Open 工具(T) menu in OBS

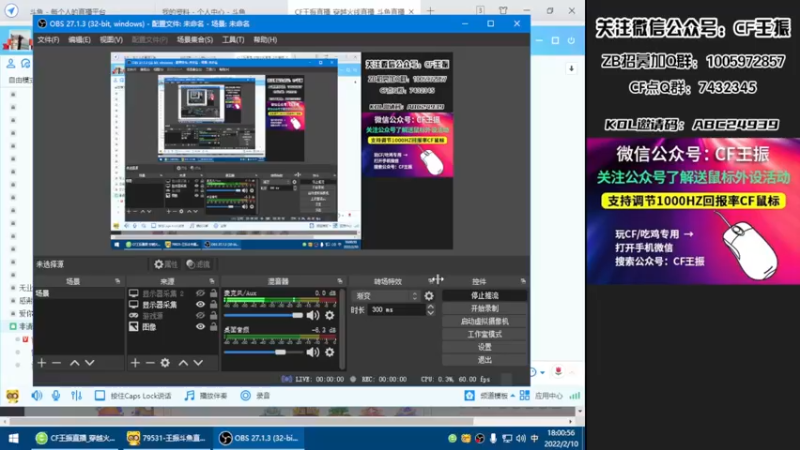tap(233, 39)
